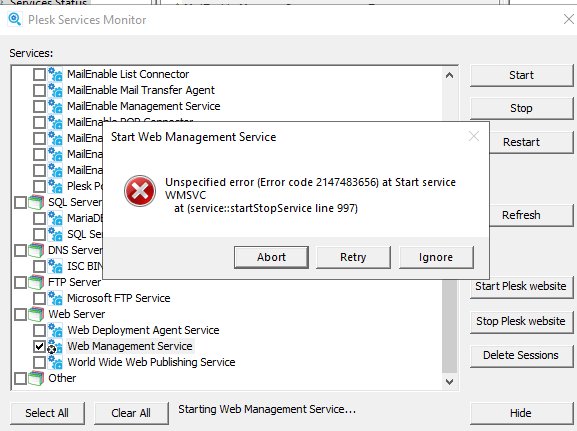Viewport: 577px width, 431px height.
Task: Retry starting the WMSVC service
Action: click(353, 257)
